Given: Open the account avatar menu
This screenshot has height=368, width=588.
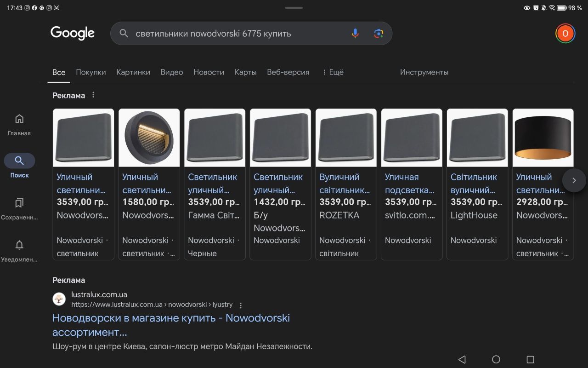Looking at the screenshot, I should point(565,34).
